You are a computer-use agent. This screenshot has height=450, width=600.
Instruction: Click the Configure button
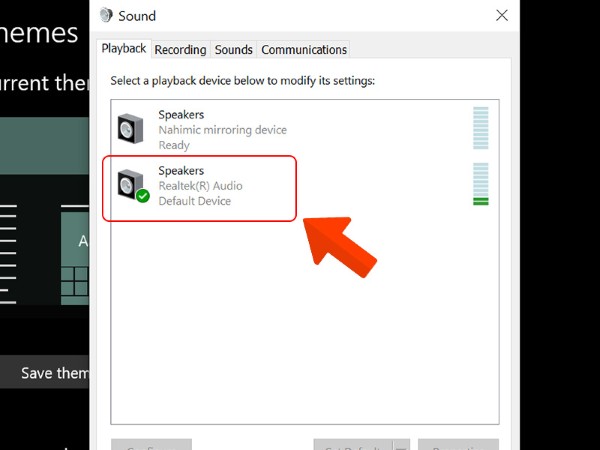click(x=151, y=445)
